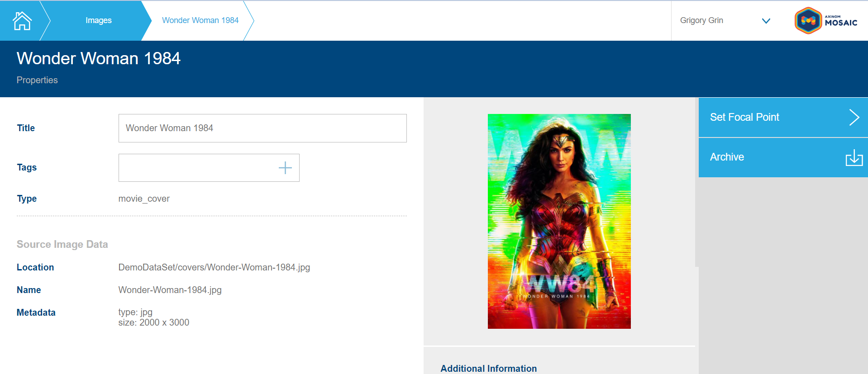Image resolution: width=868 pixels, height=374 pixels.
Task: Click the arrow icon on Set Focal Point
Action: point(854,117)
